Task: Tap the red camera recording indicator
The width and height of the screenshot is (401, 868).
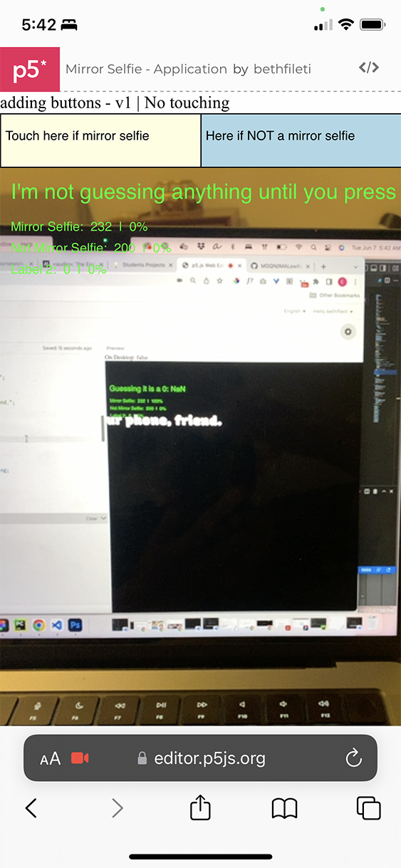Action: (x=80, y=758)
